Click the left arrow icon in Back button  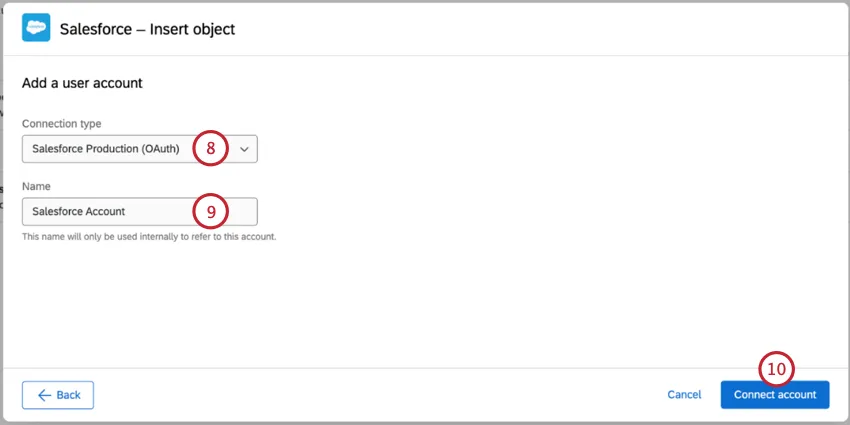point(44,395)
